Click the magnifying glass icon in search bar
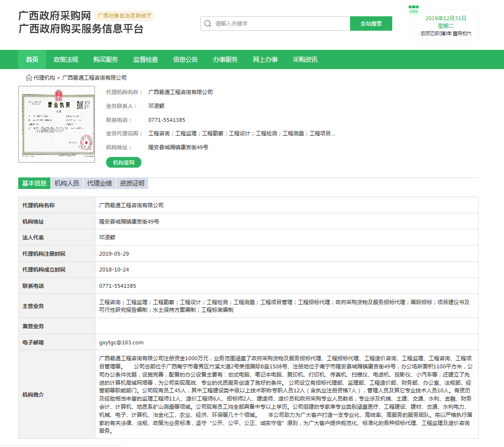Image resolution: width=504 pixels, height=447 pixels. (208, 23)
